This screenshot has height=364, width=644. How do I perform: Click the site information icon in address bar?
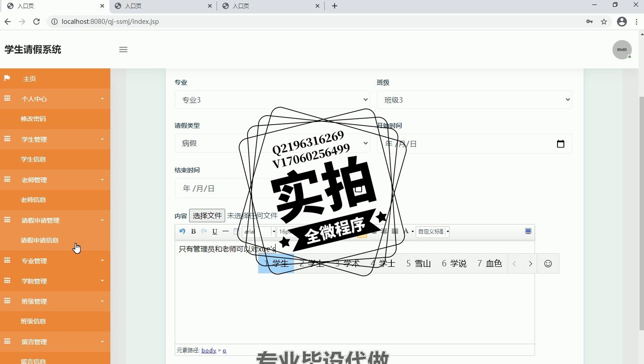pos(54,22)
